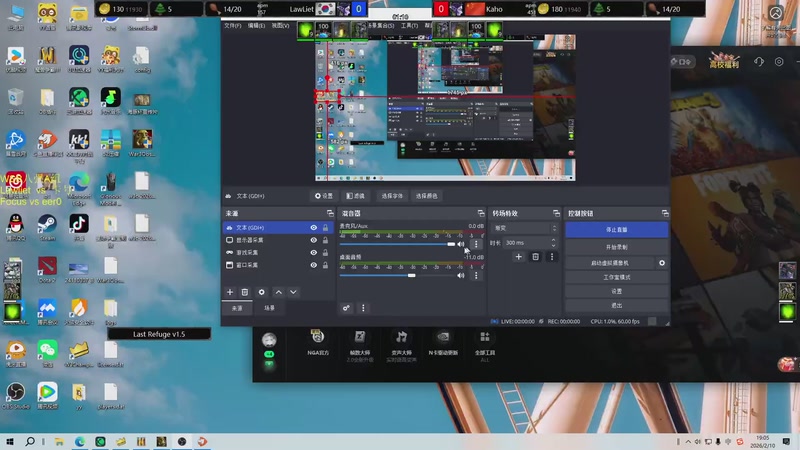Adjust the 300 ms duration stepper
The height and width of the screenshot is (450, 800).
[554, 243]
